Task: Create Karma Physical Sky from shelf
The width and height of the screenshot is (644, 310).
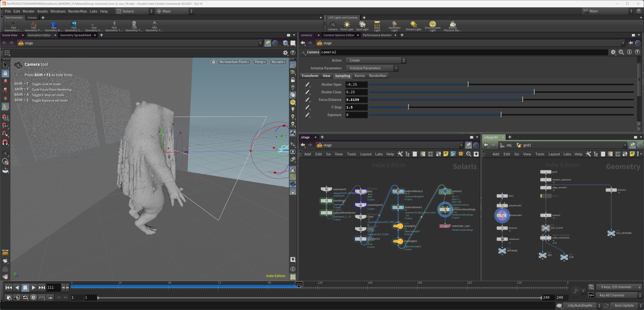Action: click(x=453, y=26)
